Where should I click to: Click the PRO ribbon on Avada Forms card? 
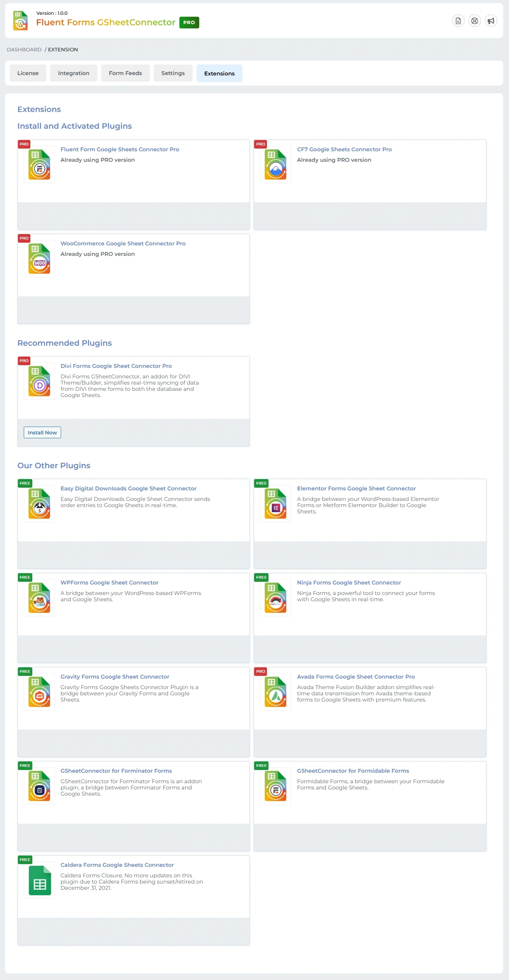260,671
